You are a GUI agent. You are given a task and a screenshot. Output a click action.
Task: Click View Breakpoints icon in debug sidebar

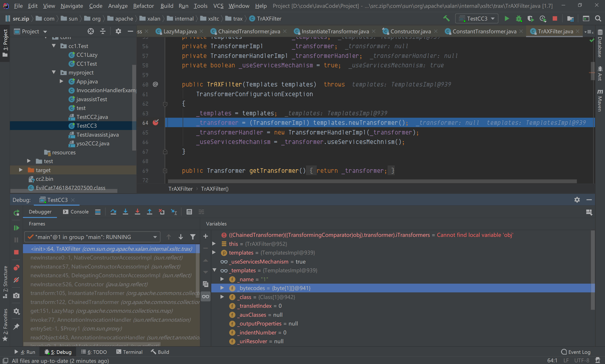point(17,267)
